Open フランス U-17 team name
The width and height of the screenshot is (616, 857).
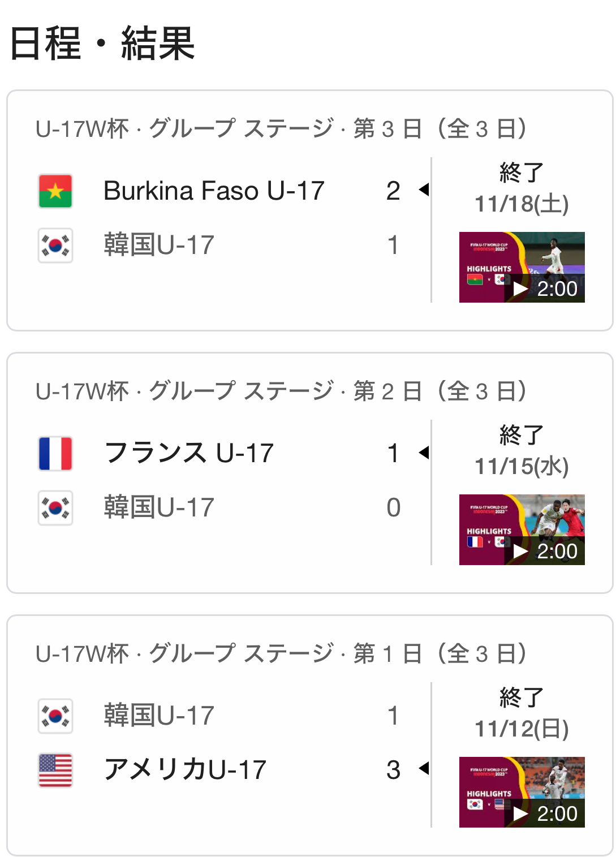[189, 454]
